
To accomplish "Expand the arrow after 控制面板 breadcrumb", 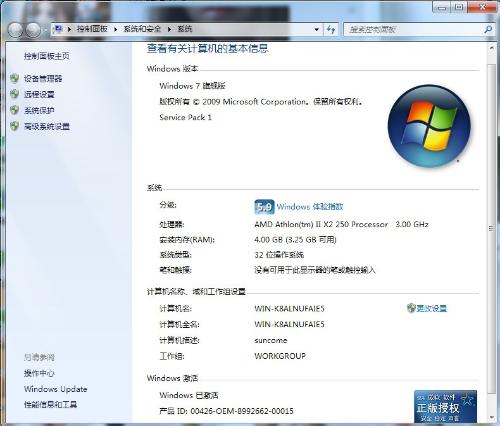I will point(115,29).
